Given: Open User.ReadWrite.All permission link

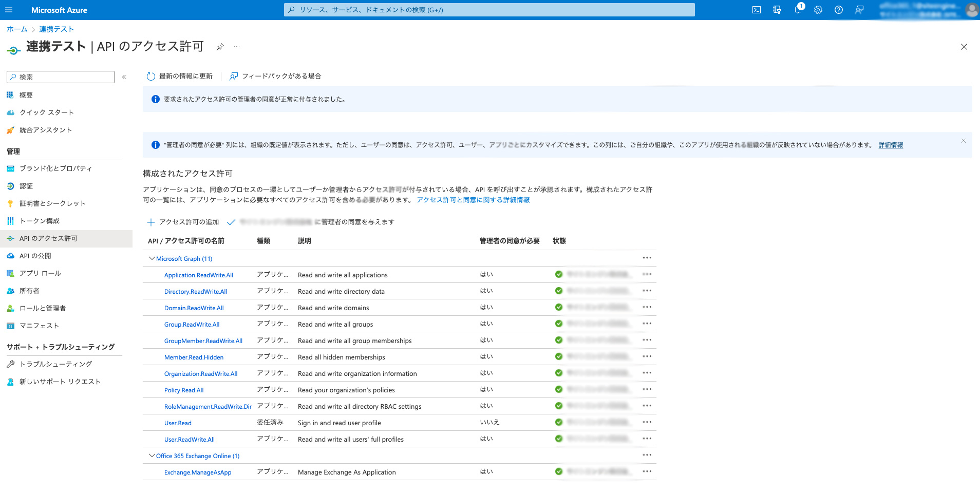Looking at the screenshot, I should click(x=190, y=440).
